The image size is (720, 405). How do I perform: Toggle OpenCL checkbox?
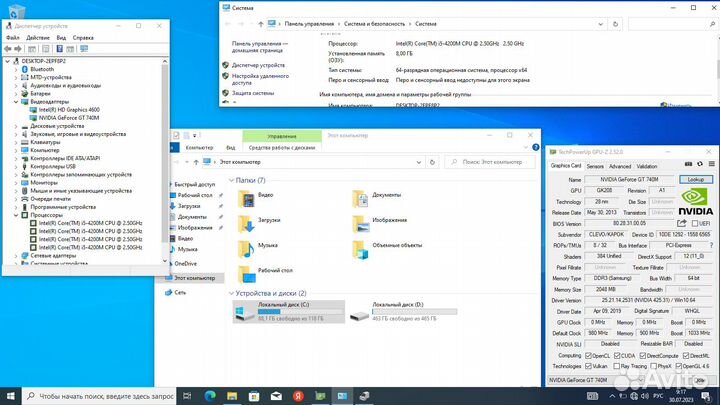[588, 356]
